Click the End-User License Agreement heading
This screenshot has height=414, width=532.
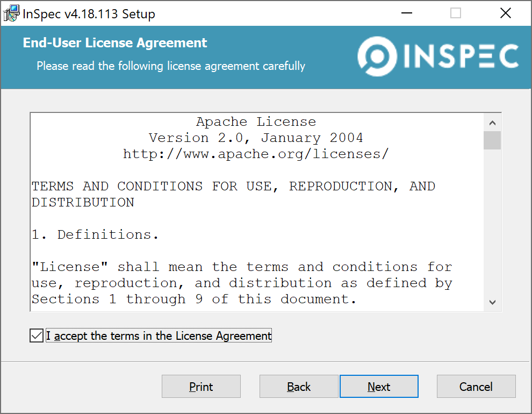[x=114, y=42]
